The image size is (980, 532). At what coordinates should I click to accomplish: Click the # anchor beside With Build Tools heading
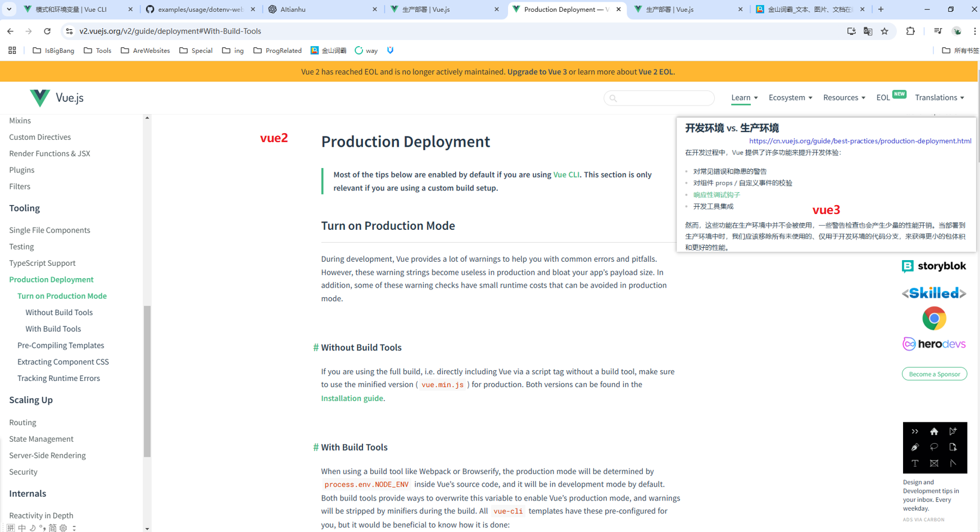pyautogui.click(x=316, y=447)
